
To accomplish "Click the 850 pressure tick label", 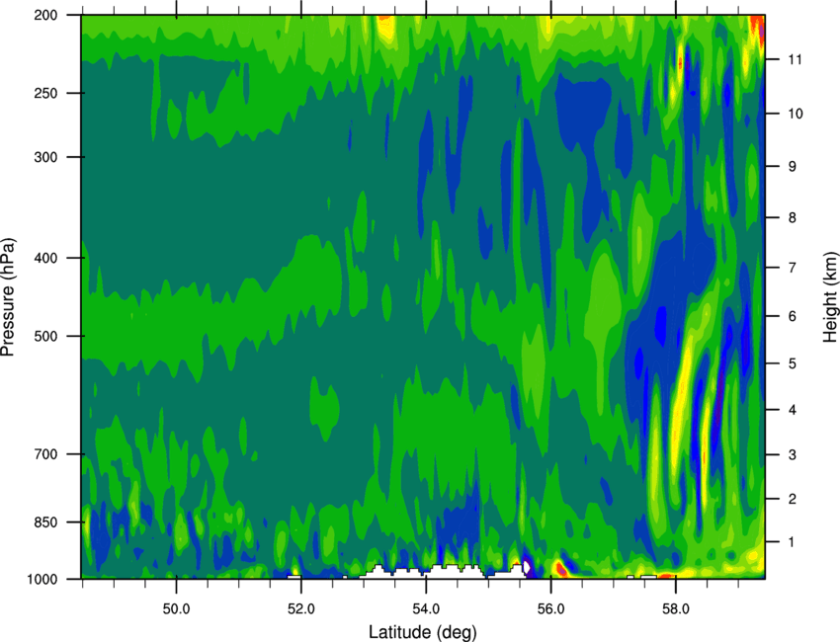I will click(46, 522).
